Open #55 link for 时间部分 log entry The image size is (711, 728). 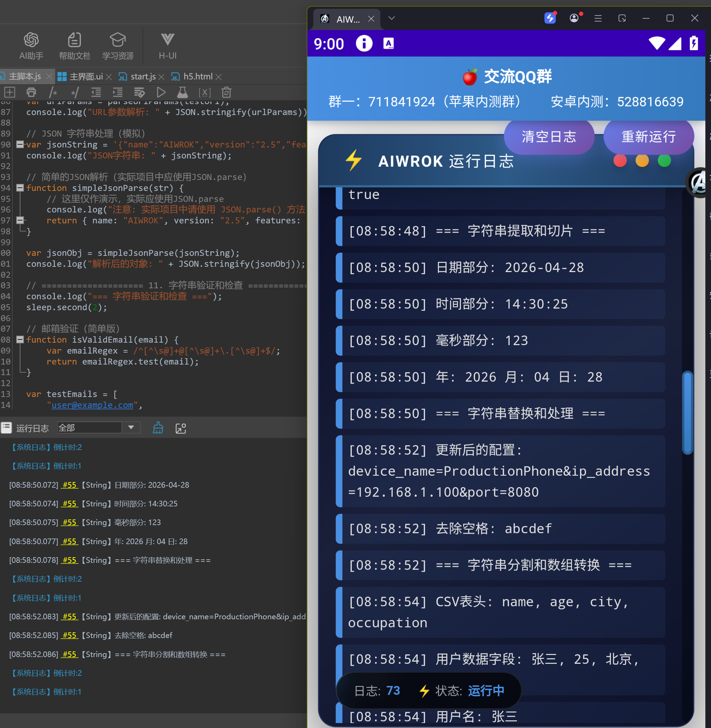pos(70,504)
